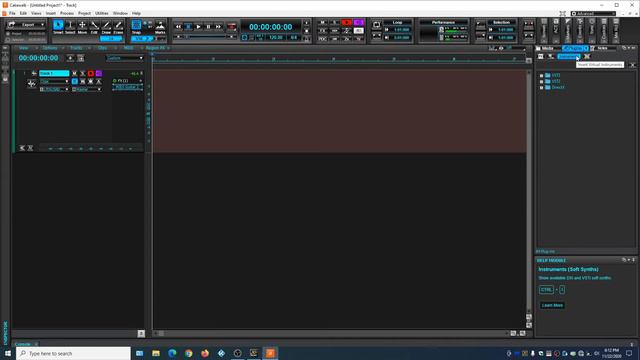Select the Draw tool
The width and height of the screenshot is (640, 360).
tap(106, 27)
